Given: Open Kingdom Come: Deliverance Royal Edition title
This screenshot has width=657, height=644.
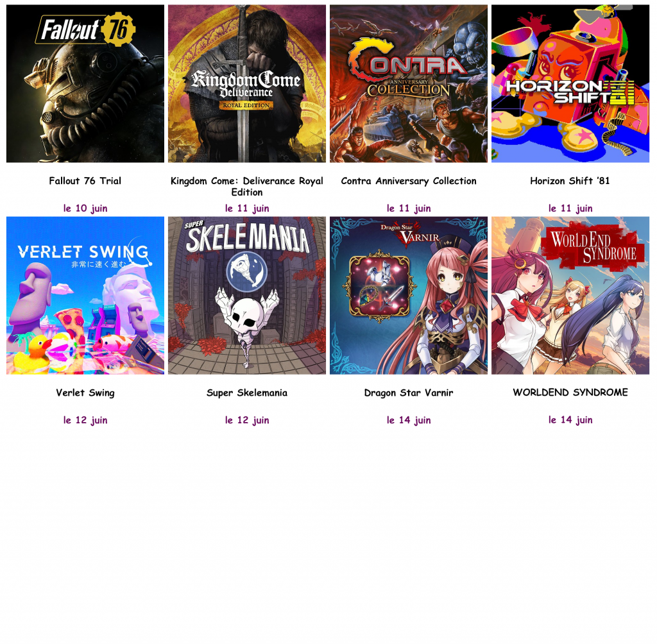Looking at the screenshot, I should 247,187.
